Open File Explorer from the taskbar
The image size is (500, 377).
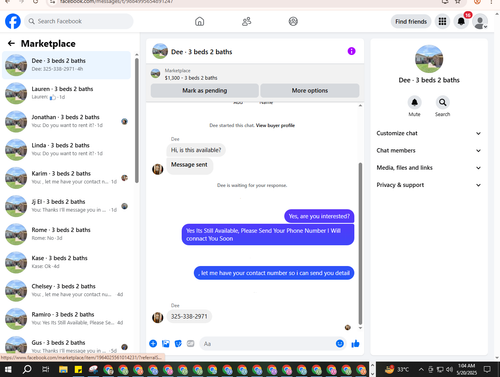[63, 369]
